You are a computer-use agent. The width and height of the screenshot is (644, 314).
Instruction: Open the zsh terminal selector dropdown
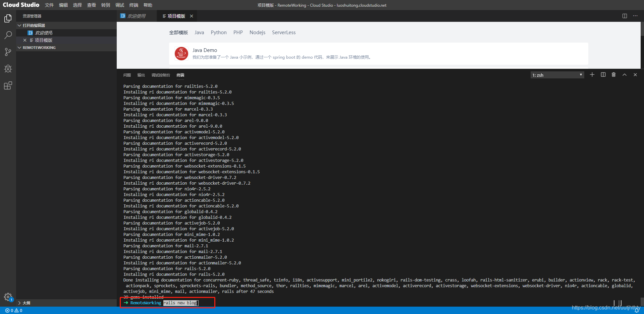click(x=557, y=75)
